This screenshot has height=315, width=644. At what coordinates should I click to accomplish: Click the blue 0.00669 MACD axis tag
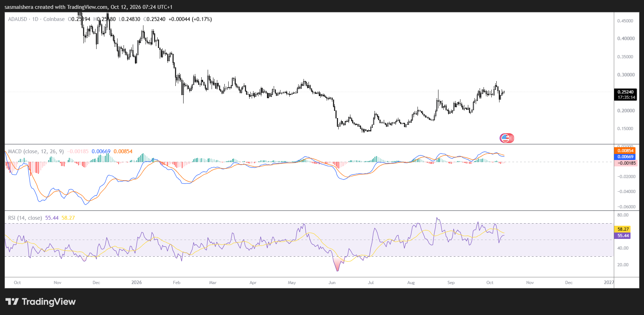click(x=625, y=157)
